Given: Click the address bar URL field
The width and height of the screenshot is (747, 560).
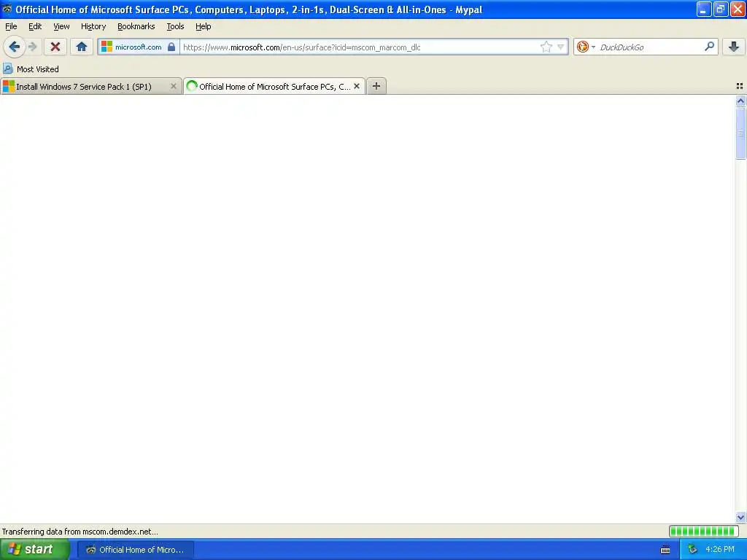Looking at the screenshot, I should coord(359,47).
